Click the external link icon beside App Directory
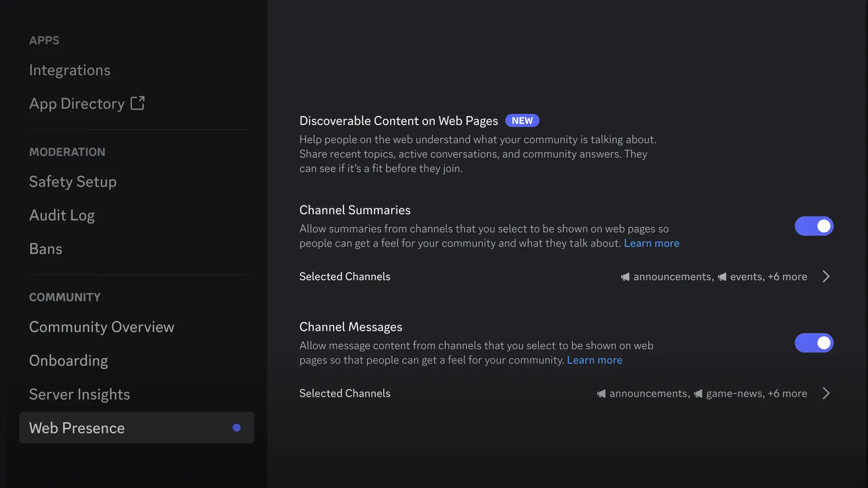 click(137, 103)
